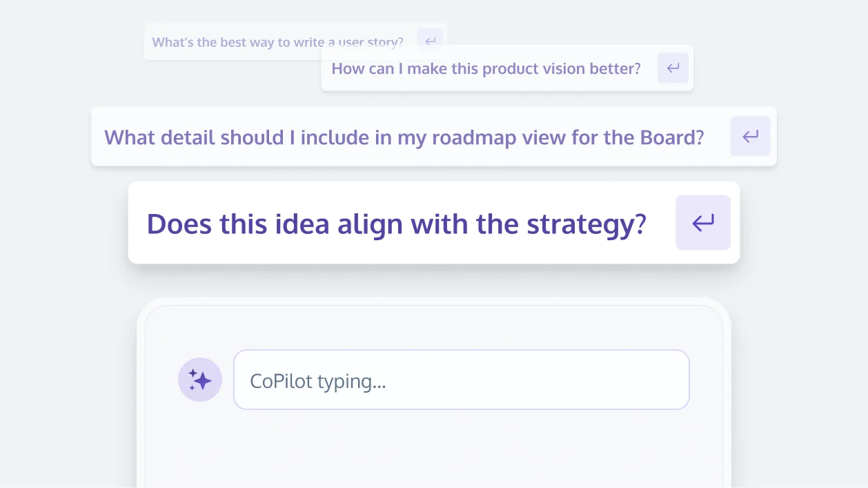Open the CoPilot sparkle icon
This screenshot has width=868, height=488.
200,380
